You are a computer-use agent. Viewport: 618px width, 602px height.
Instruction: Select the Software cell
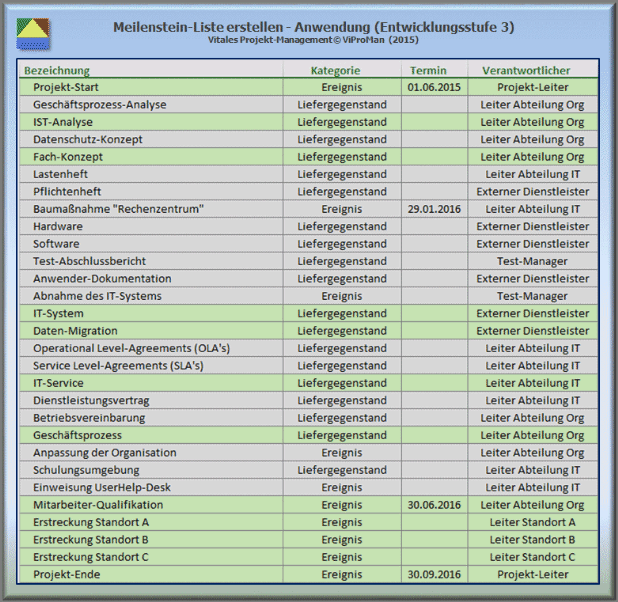[x=151, y=244]
